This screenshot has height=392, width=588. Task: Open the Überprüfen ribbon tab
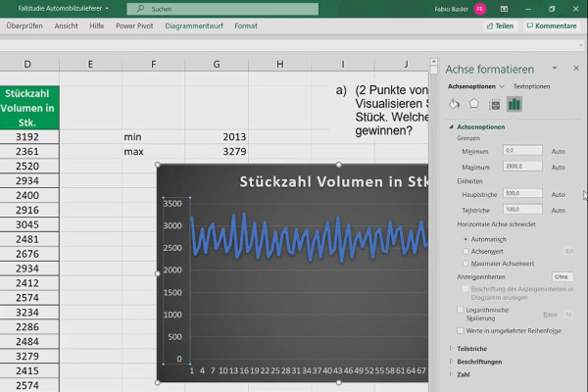(24, 25)
